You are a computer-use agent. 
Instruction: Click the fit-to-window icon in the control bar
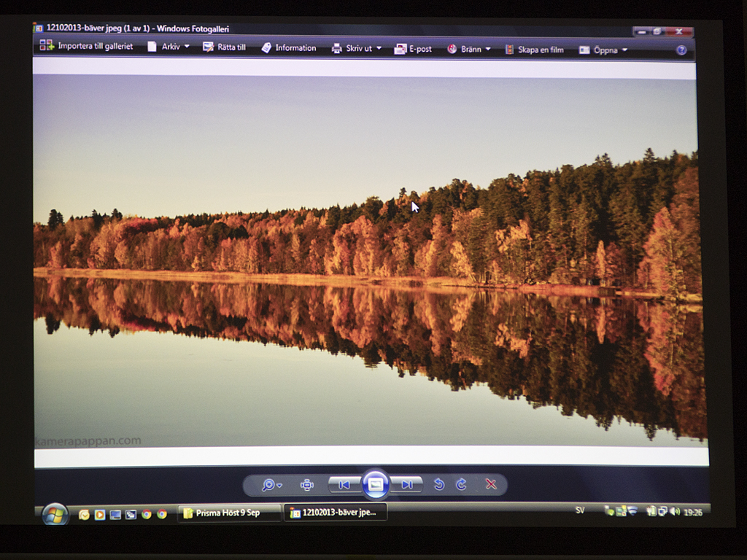click(307, 485)
